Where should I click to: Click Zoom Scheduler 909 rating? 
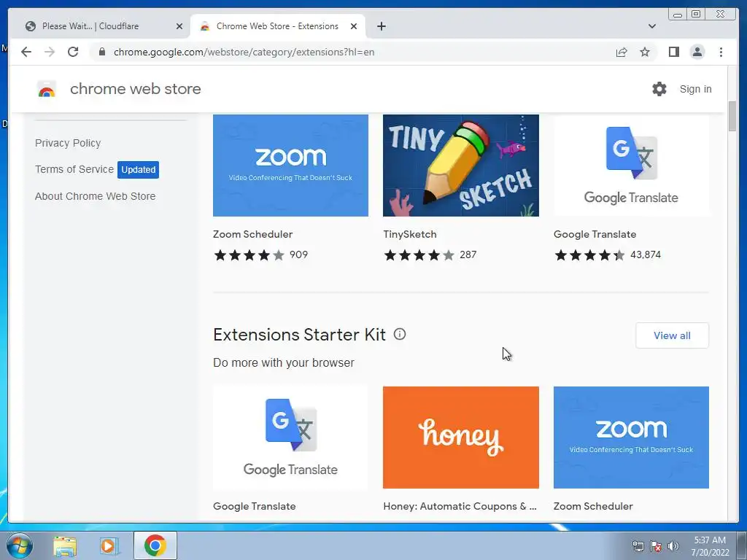pyautogui.click(x=260, y=254)
